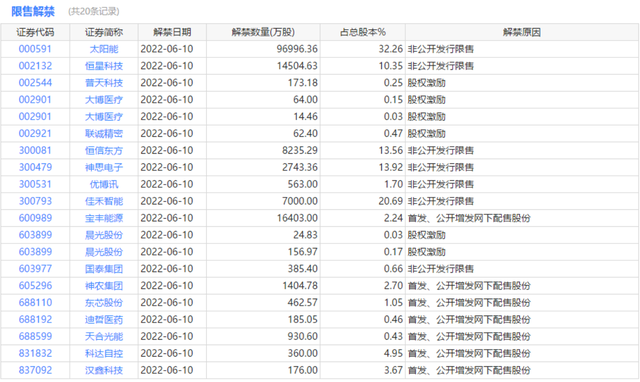Screen dimensions: 640x382
Task: Click the 恒星科技 stock name link
Action: pos(104,66)
